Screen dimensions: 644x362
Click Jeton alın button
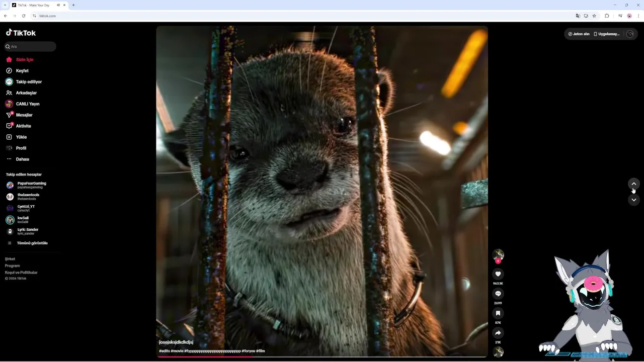click(579, 34)
